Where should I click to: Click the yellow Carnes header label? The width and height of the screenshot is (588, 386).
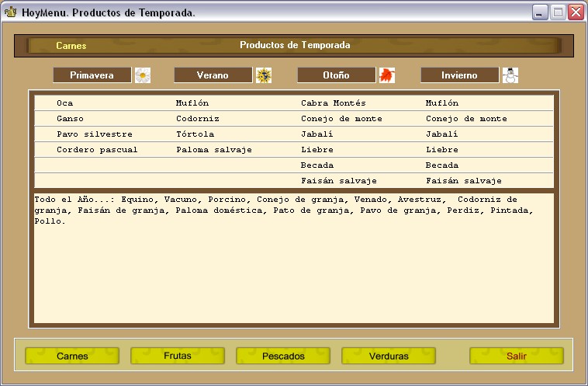point(71,46)
